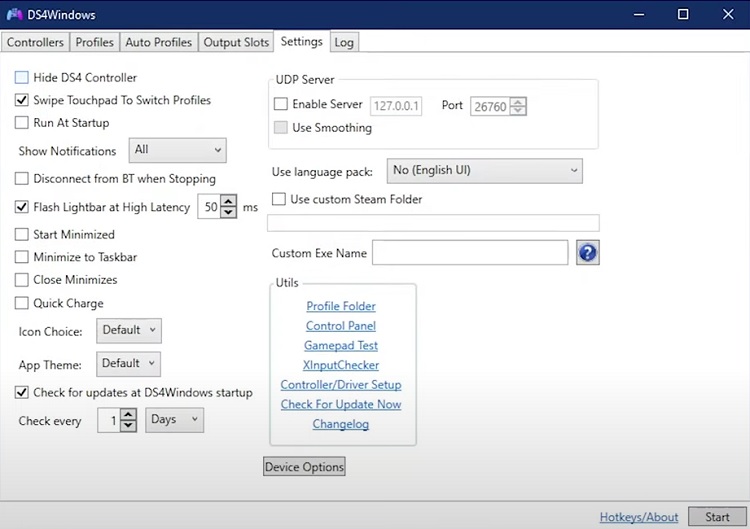
Task: Open the App Theme dropdown
Action: coord(128,364)
